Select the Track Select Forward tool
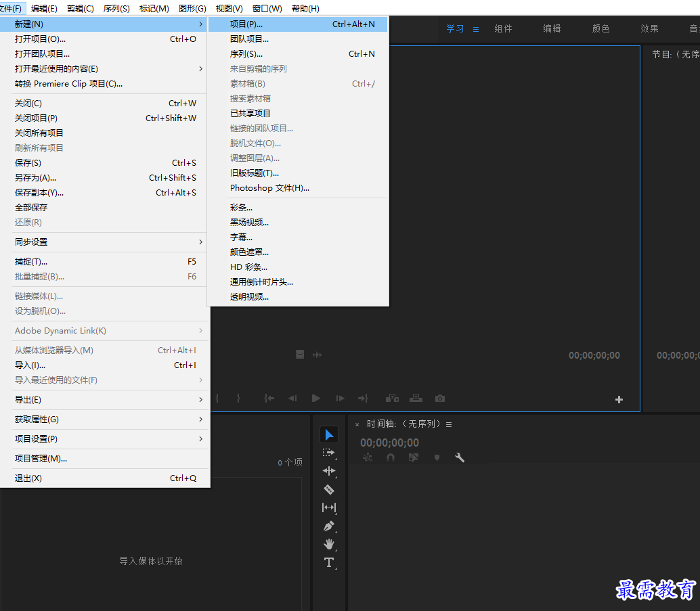This screenshot has width=700, height=611. [328, 453]
